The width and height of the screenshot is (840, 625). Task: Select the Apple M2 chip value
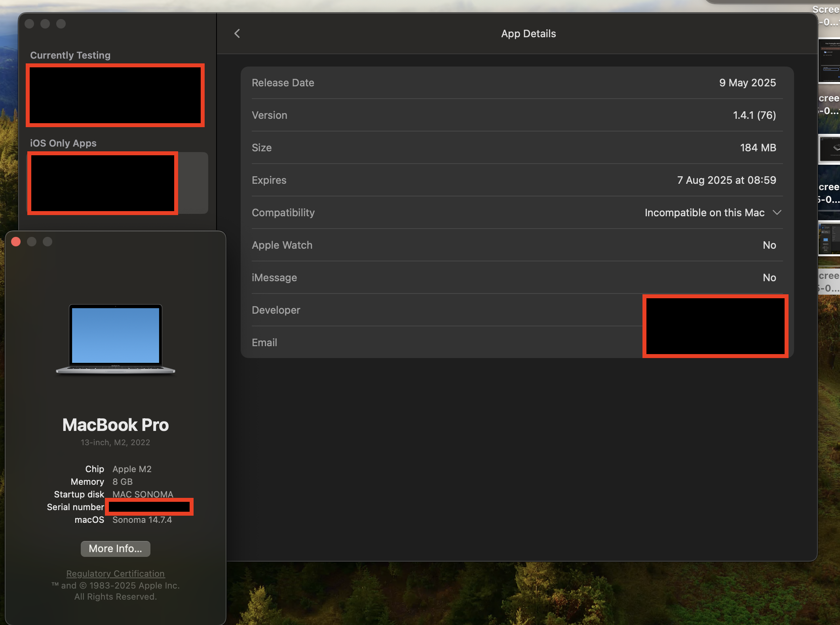pos(132,469)
